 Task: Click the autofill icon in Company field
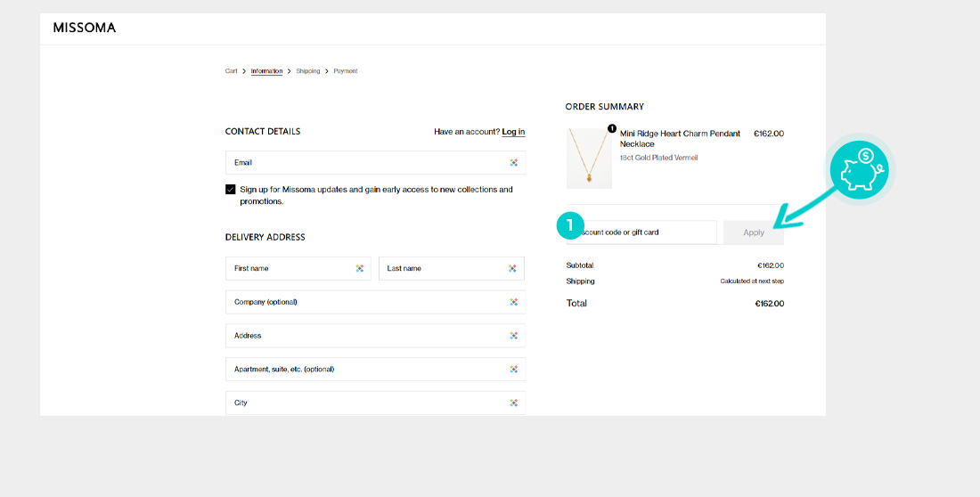point(514,302)
